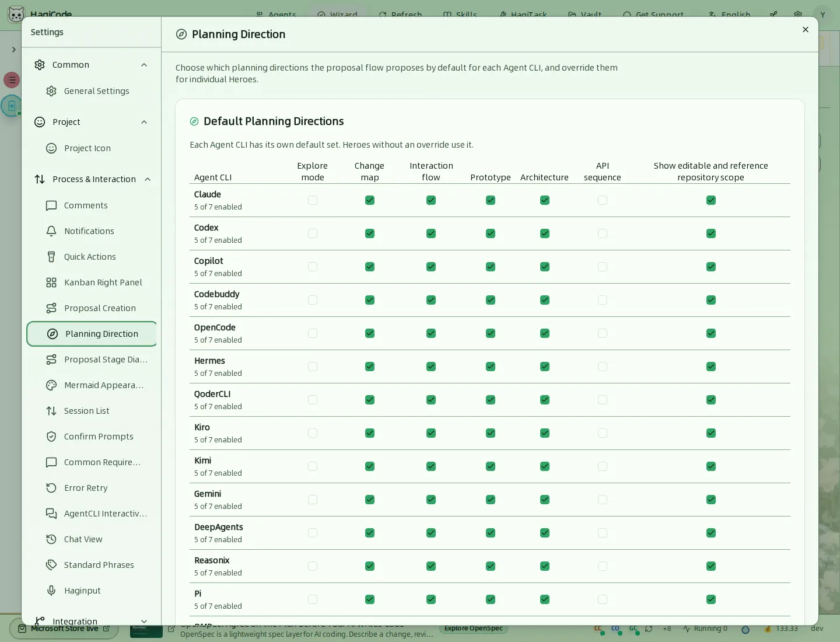Collapse the Process & Interaction section

click(x=148, y=179)
